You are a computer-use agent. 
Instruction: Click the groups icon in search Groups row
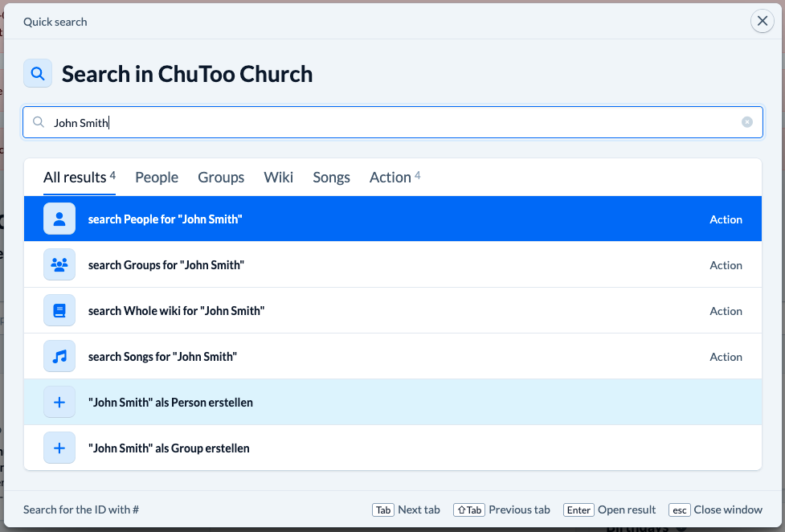[59, 265]
